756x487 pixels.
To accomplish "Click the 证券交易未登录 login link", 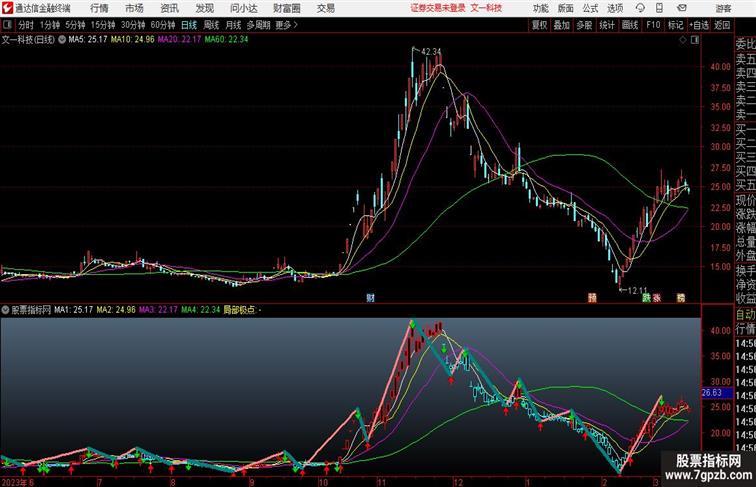I will click(x=438, y=8).
